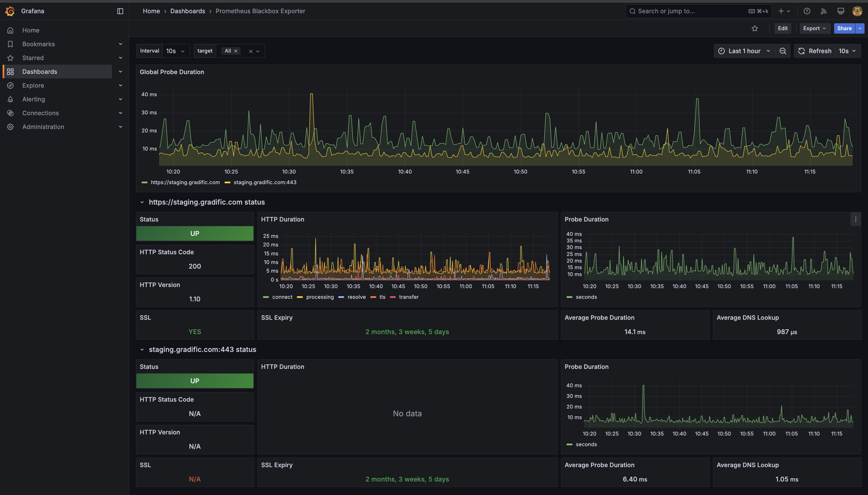Click Search or jump to field
868x495 pixels.
[x=699, y=11]
